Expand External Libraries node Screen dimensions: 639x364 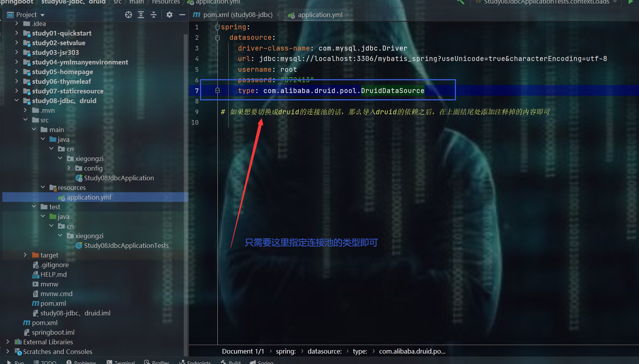point(8,342)
